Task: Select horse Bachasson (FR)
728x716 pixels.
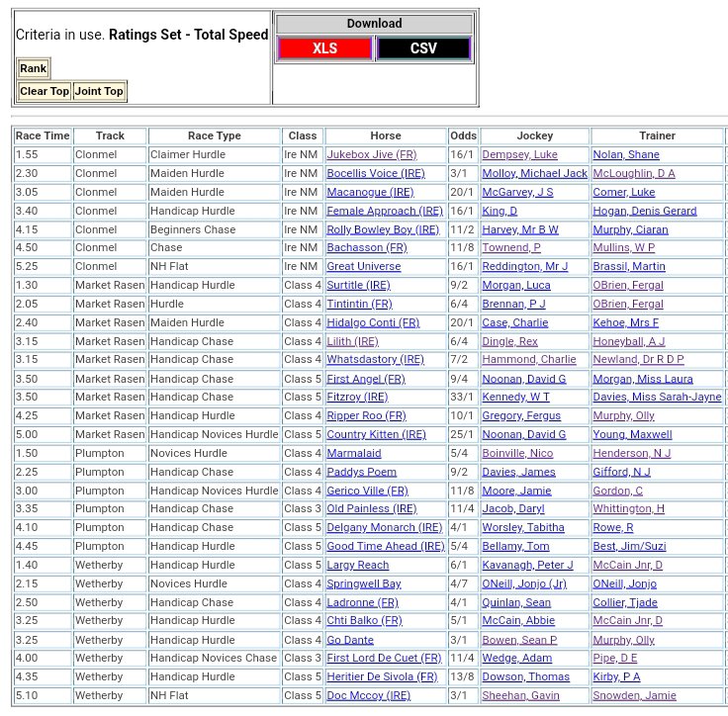Action: point(366,247)
